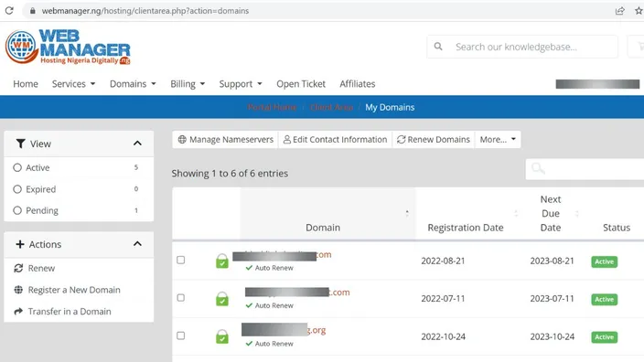Click the green SSL lock for the 2022-08-21 domain
This screenshot has width=644, height=362.
(x=222, y=261)
